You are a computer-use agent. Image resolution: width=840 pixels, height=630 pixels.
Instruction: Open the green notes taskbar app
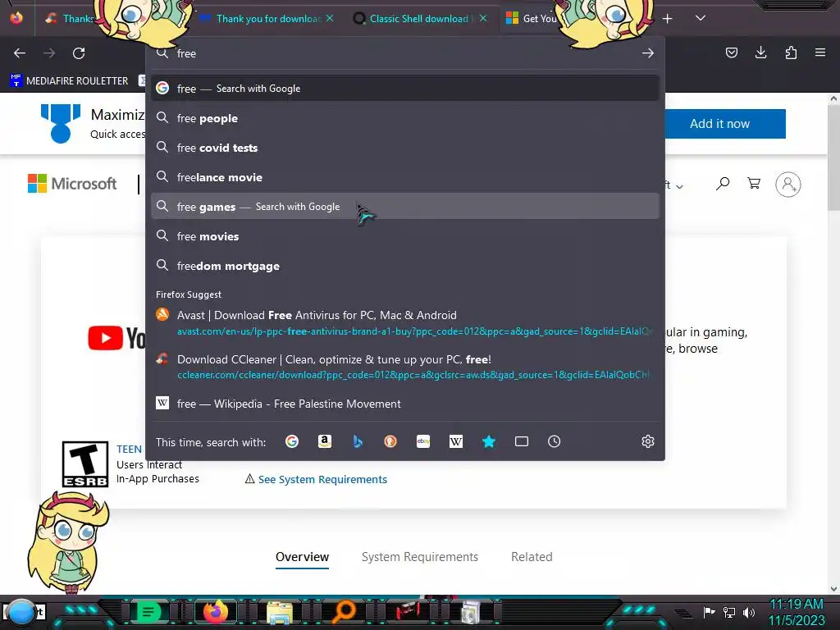149,612
